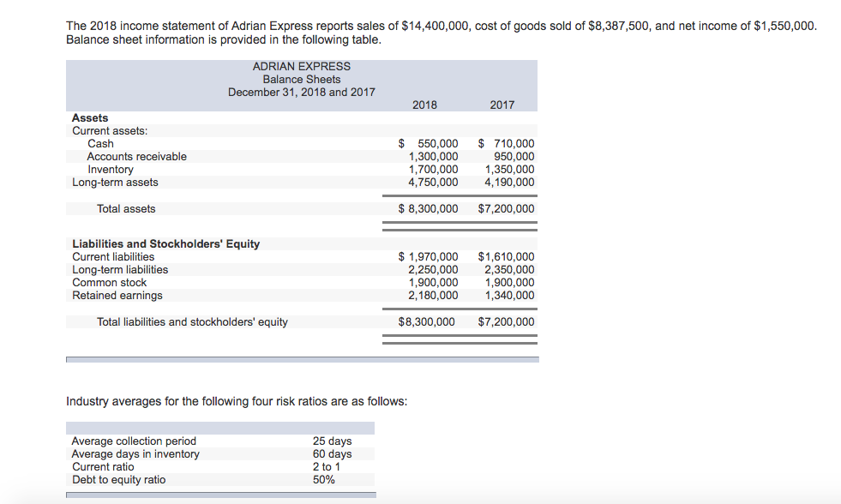Select the '2 to 1' value
841x504 pixels.
click(327, 466)
